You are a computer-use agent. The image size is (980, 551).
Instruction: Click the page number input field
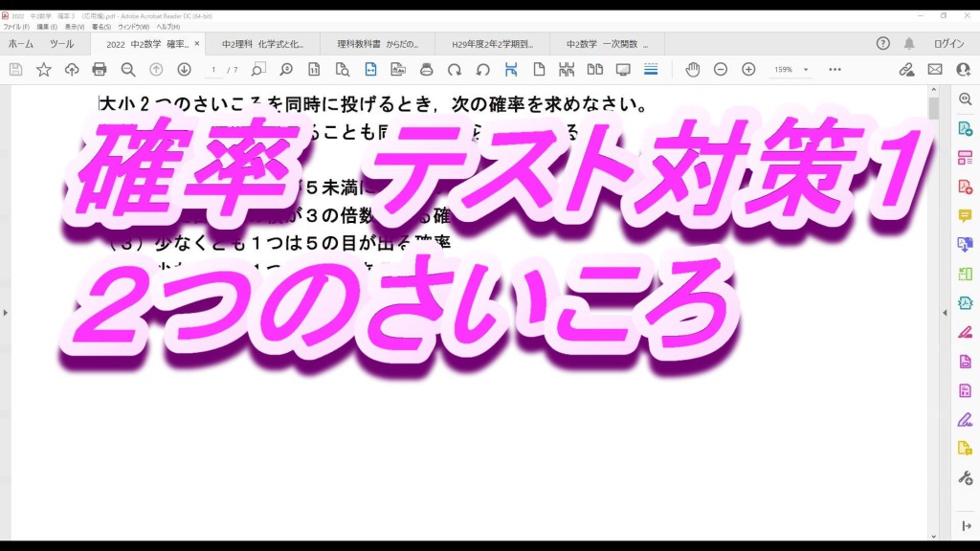(214, 70)
